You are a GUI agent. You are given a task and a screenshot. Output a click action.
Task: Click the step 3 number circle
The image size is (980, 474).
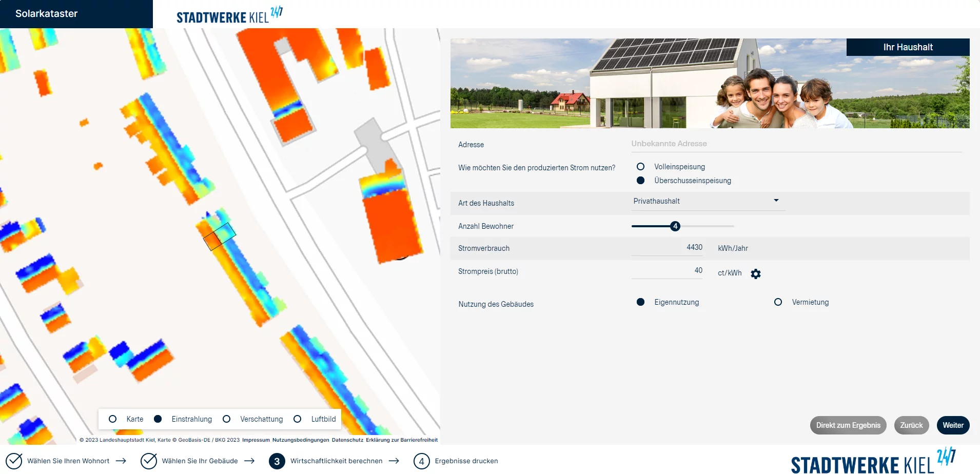[x=277, y=461]
